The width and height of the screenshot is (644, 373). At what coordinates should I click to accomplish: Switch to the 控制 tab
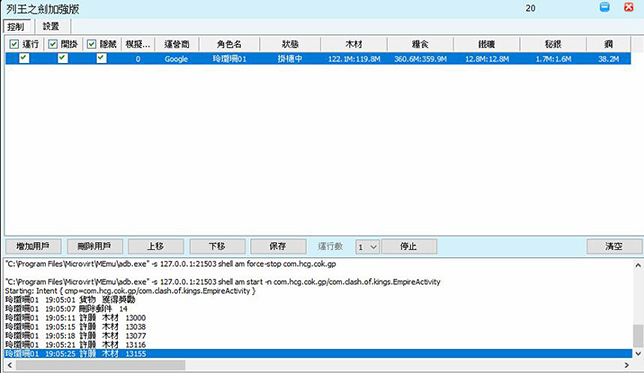point(16,27)
